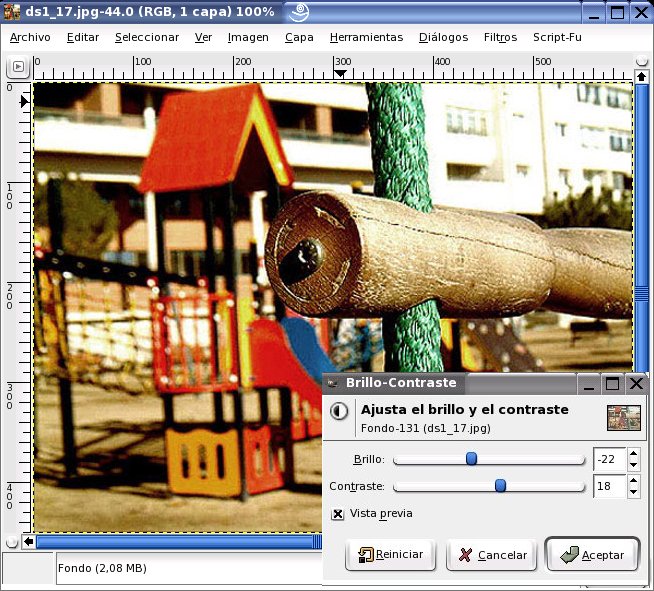Open the Ver menu
This screenshot has height=591, width=654.
(203, 38)
